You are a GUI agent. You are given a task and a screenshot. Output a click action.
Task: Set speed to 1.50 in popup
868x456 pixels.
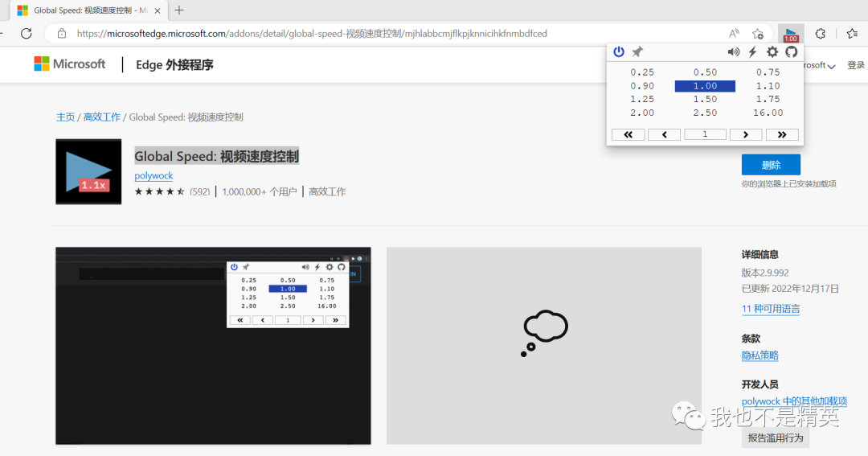point(706,99)
